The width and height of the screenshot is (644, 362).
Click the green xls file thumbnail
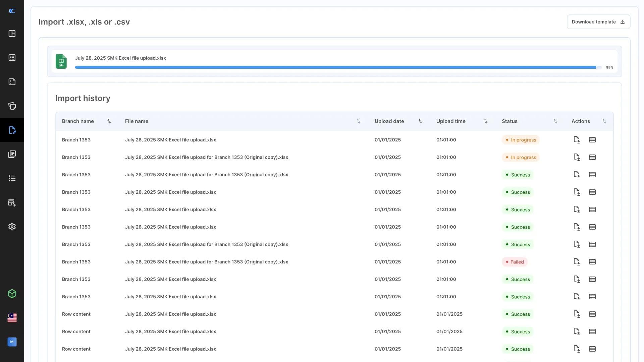(61, 61)
